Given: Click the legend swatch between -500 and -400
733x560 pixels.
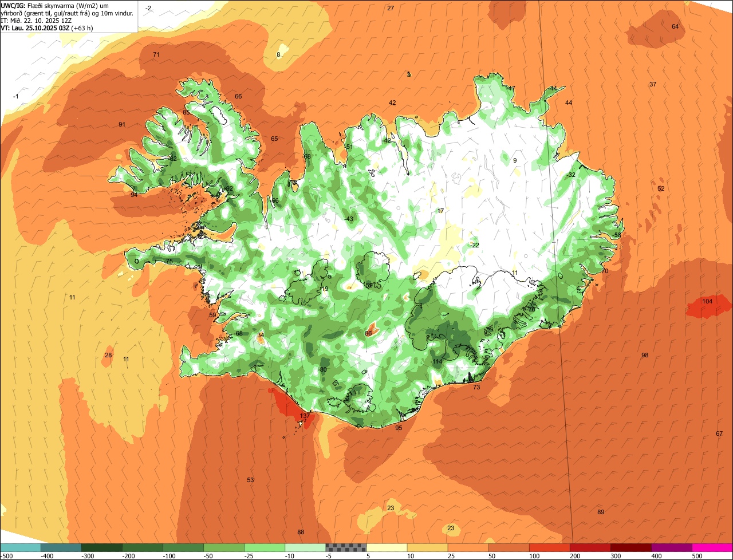Looking at the screenshot, I should point(21,547).
